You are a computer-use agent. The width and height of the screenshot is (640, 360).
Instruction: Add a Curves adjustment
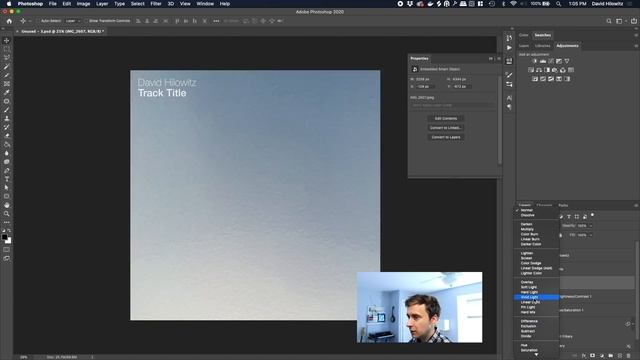tap(551, 61)
